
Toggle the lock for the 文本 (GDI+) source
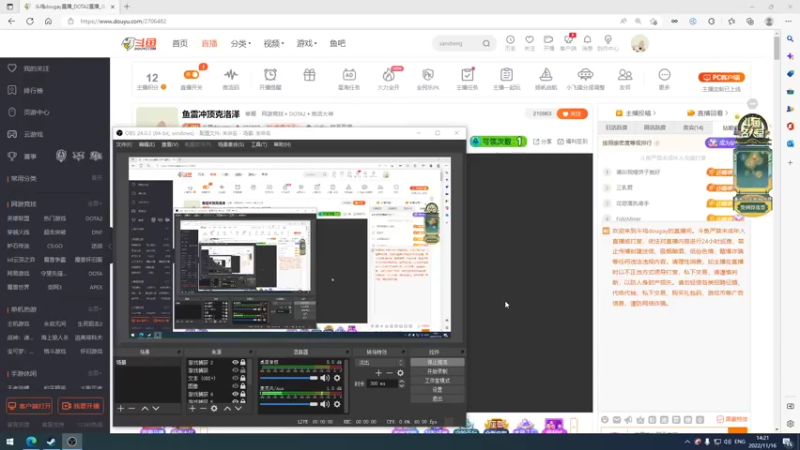pyautogui.click(x=243, y=378)
